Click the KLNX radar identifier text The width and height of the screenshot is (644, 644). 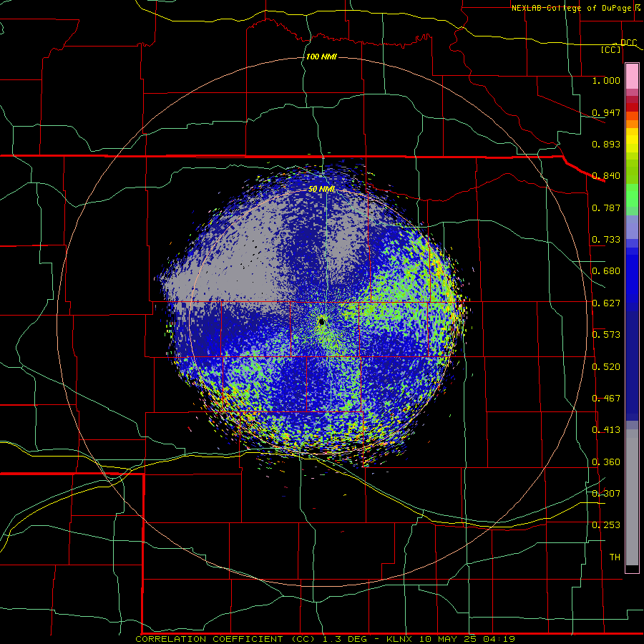coord(399,639)
